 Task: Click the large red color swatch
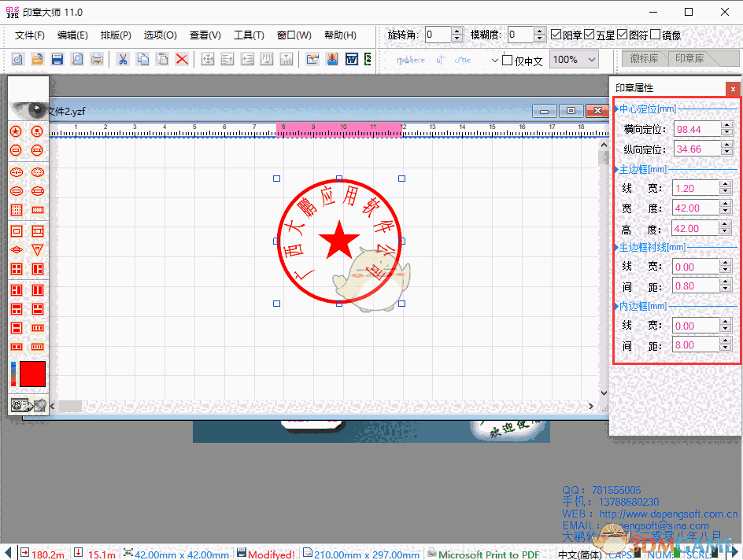32,374
